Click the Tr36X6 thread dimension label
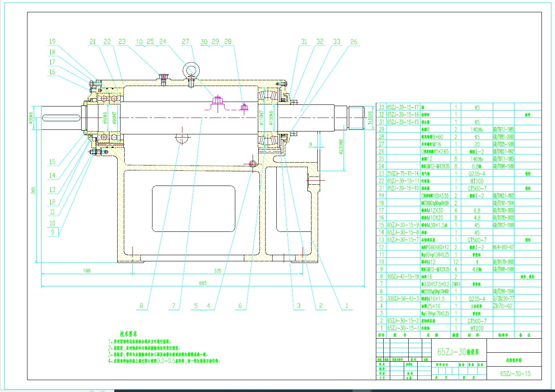This screenshot has height=392, width=555. (370, 118)
